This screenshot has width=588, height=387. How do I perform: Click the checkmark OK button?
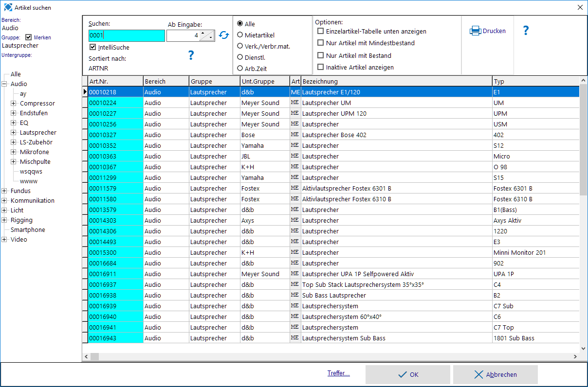(408, 374)
